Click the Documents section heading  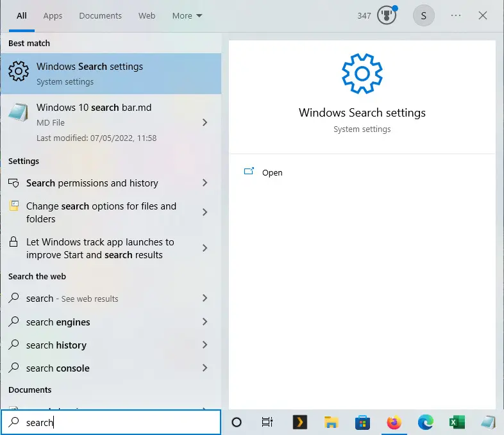coord(30,390)
